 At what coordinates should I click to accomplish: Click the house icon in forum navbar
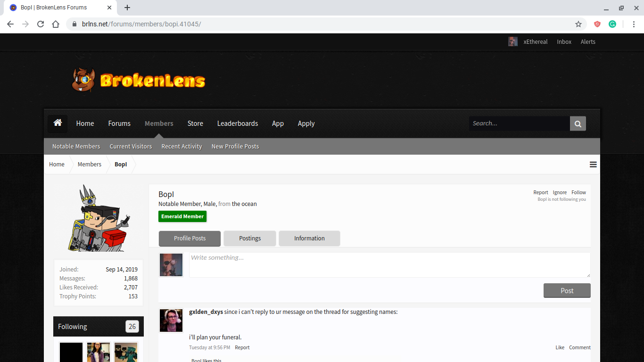coord(58,123)
